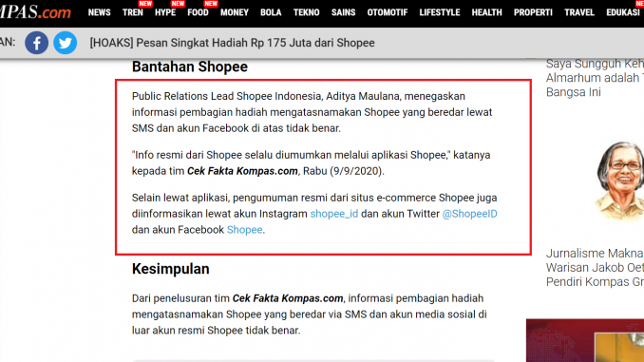Image resolution: width=644 pixels, height=362 pixels.
Task: Open the PROPERTI navigation item
Action: coord(533,12)
